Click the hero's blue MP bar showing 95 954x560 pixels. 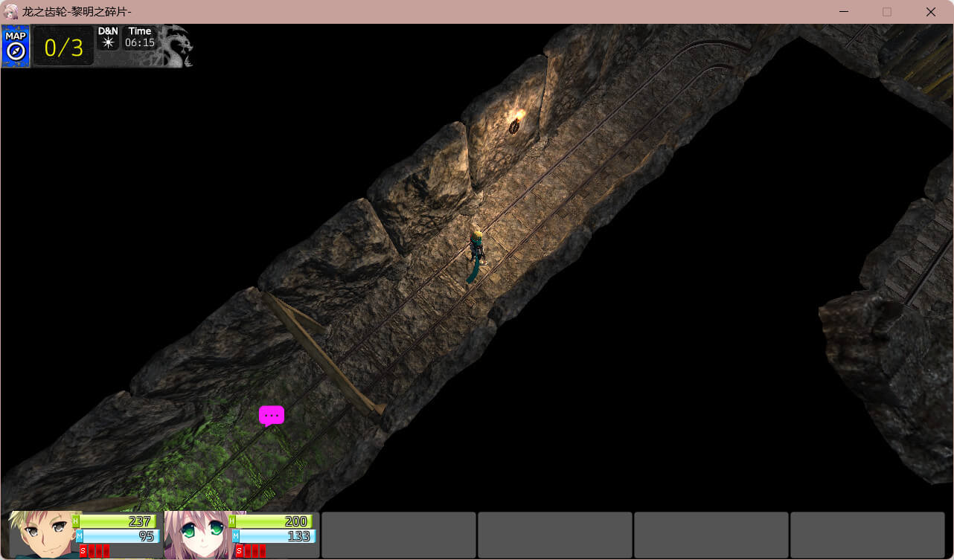[119, 536]
